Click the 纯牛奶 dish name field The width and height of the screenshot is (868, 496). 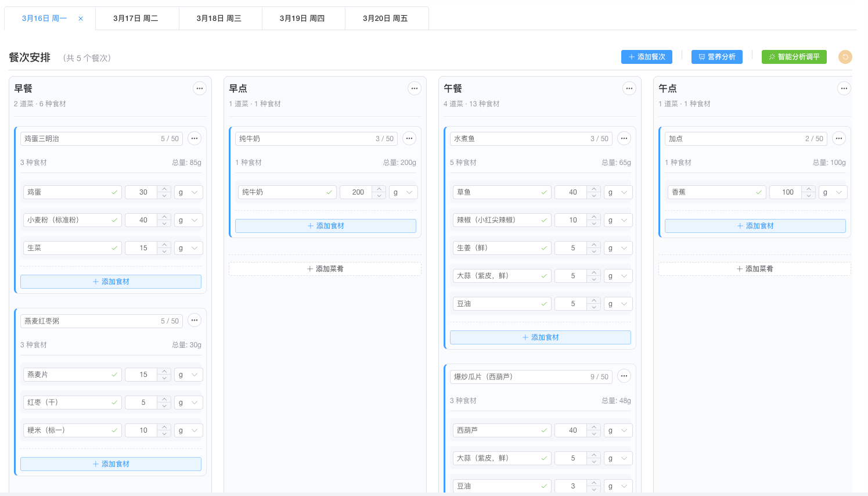[305, 139]
